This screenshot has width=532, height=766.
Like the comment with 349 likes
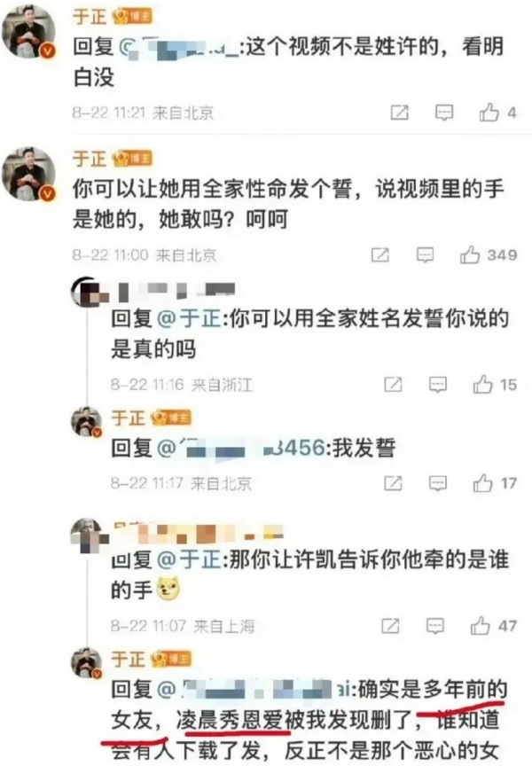click(469, 254)
